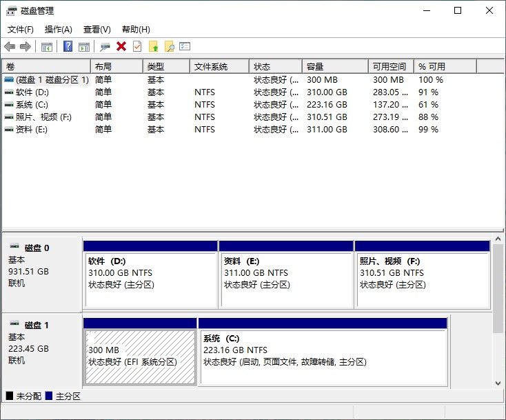506x420 pixels.
Task: Click the 可用空间 column header
Action: pyautogui.click(x=389, y=67)
